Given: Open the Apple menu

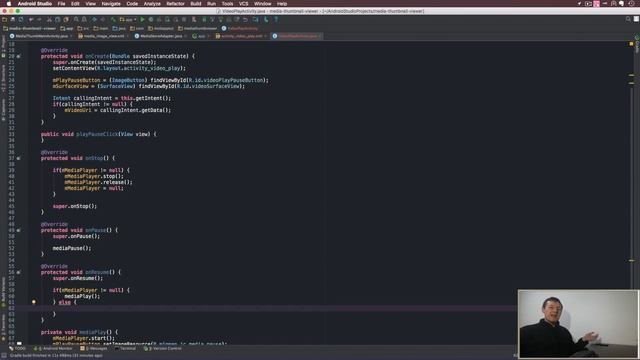Looking at the screenshot, I should 9,4.
